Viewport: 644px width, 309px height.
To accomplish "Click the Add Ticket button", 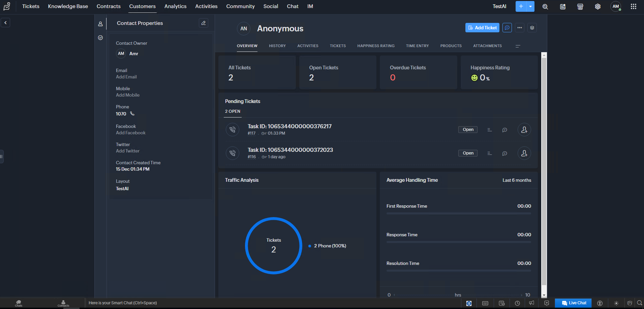I will tap(482, 28).
